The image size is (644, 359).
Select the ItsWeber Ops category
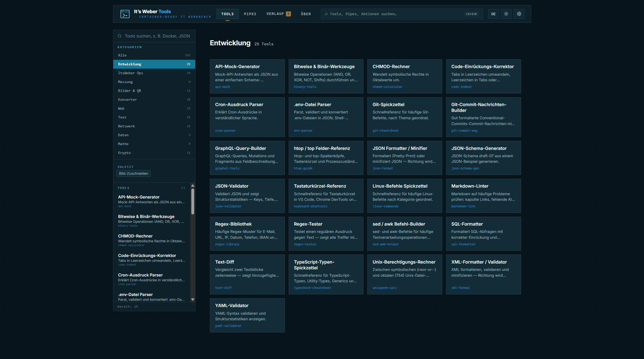coord(154,73)
